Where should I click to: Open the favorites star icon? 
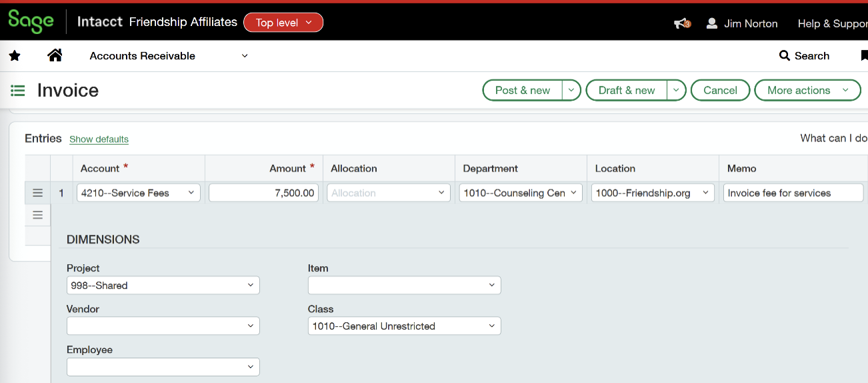(x=15, y=56)
